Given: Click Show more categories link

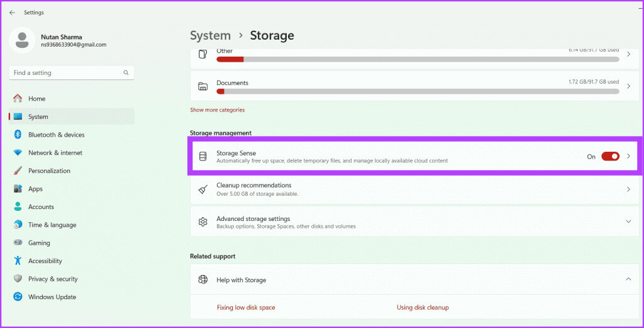Looking at the screenshot, I should coord(217,110).
